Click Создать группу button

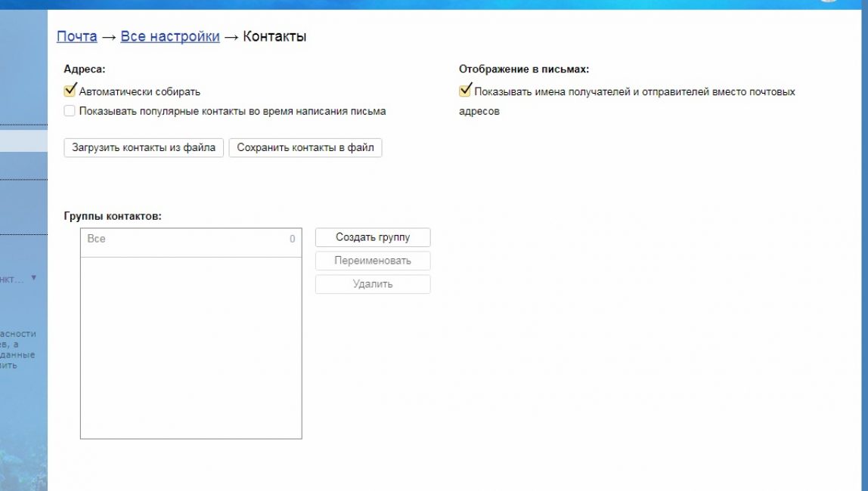coord(373,237)
